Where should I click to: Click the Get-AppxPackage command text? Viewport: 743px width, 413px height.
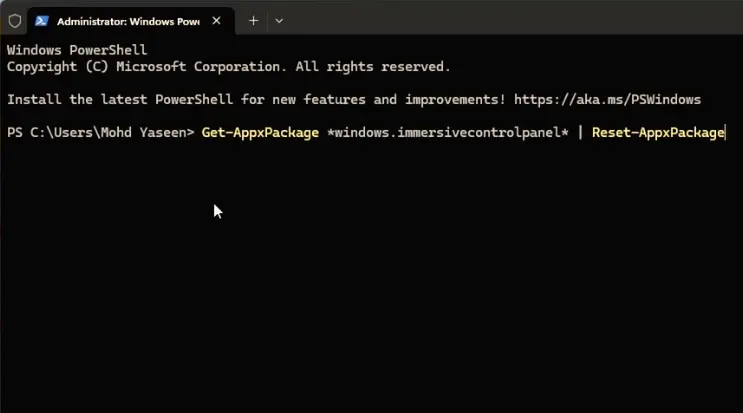(x=260, y=133)
